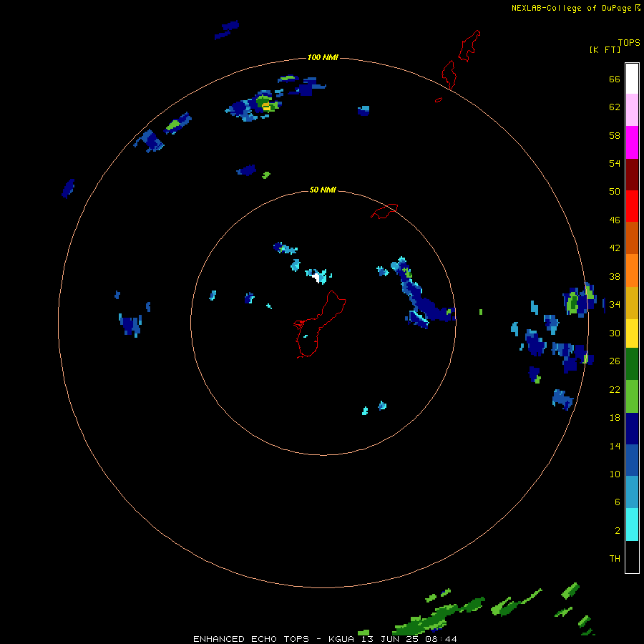
Task: Click the gold legend color segment
Action: coord(632,303)
